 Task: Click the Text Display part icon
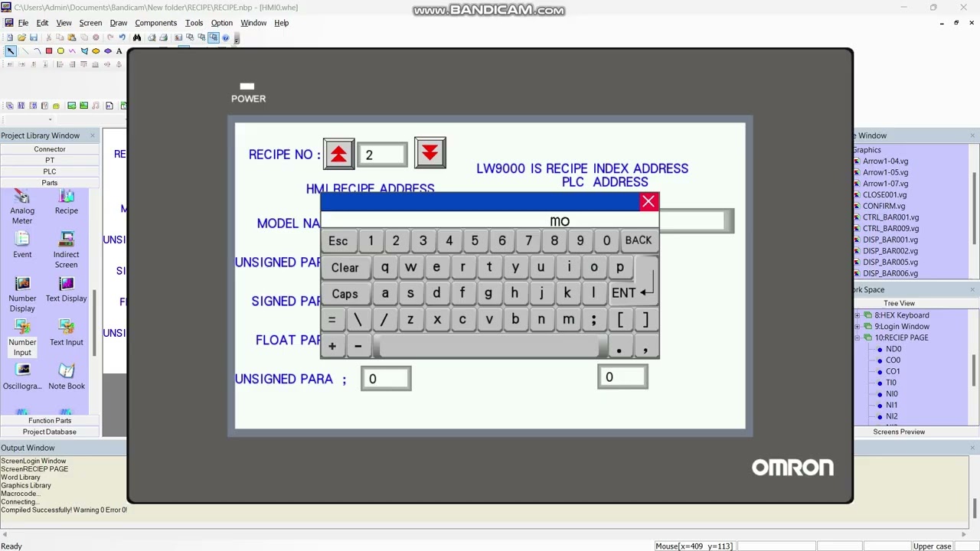click(x=67, y=284)
